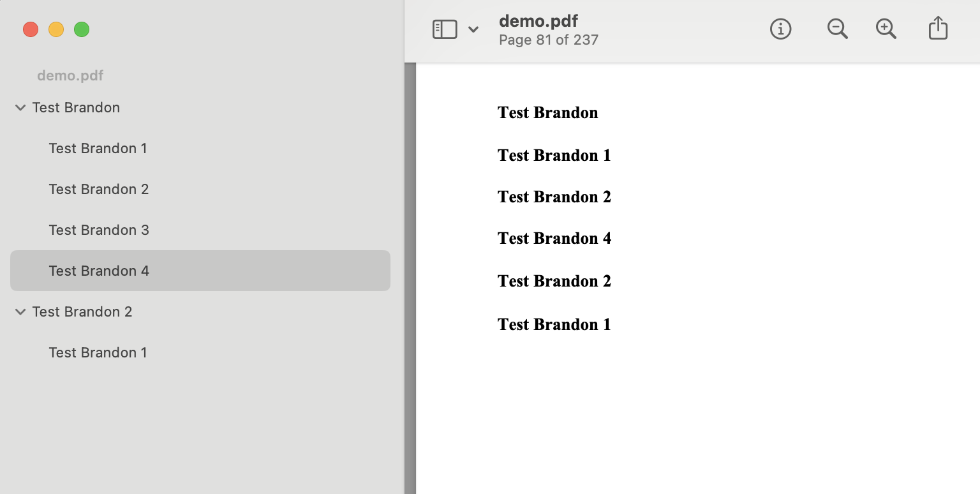Viewport: 980px width, 494px height.
Task: Go to Test Brandon 2 under the first section
Action: pos(99,189)
